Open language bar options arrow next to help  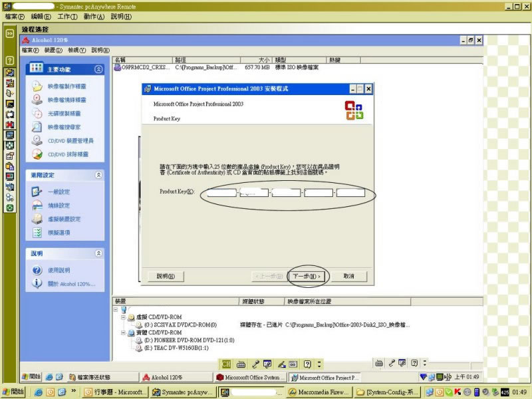tap(319, 364)
